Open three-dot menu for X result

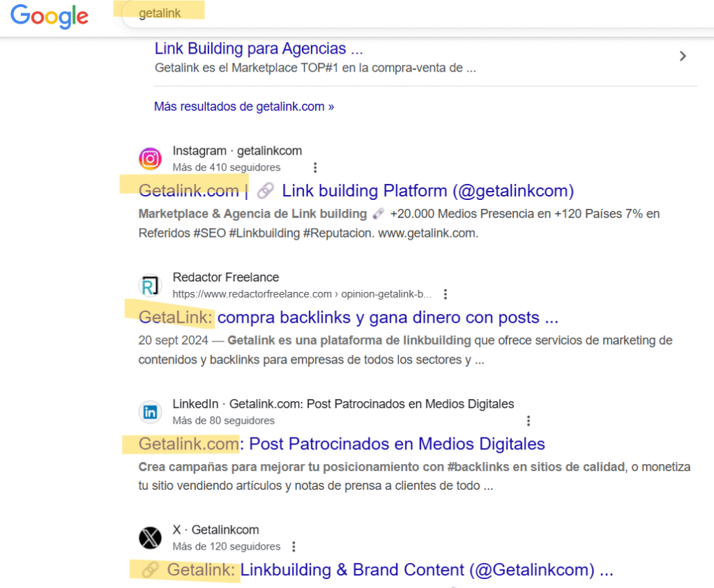pyautogui.click(x=294, y=547)
